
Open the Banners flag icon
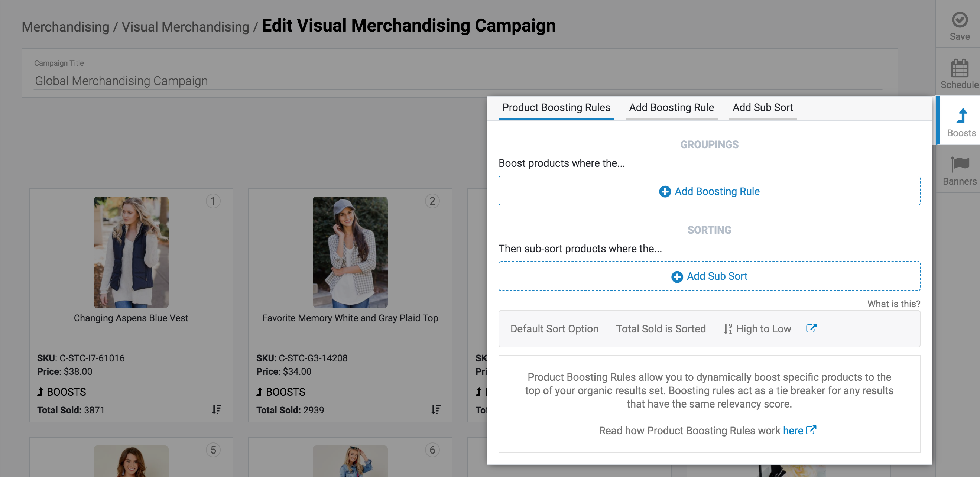(x=960, y=164)
